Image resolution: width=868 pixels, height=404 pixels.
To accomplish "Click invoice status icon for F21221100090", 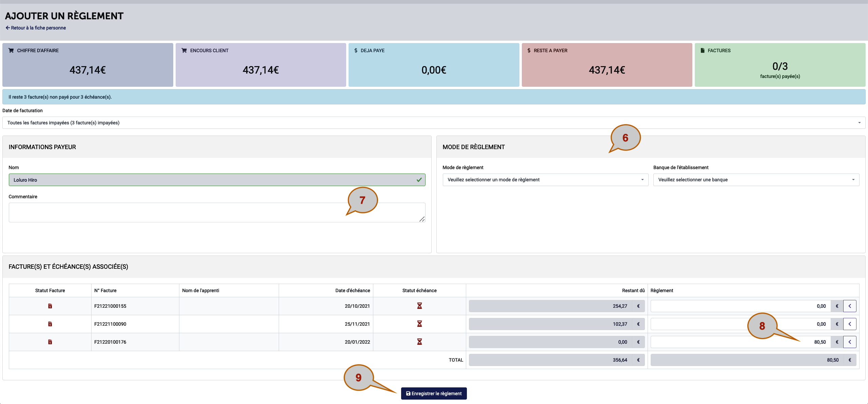I will pyautogui.click(x=50, y=324).
